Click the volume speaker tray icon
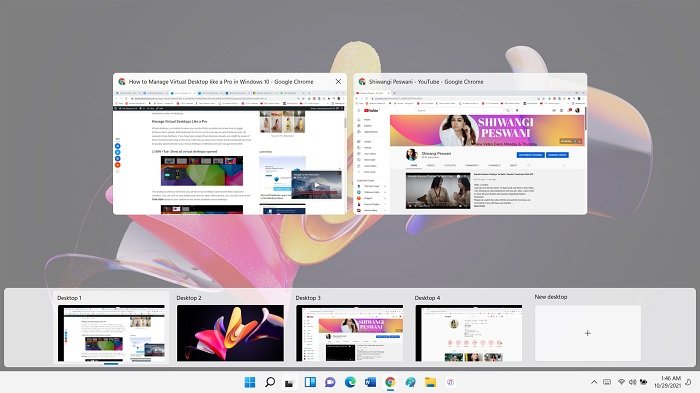700x393 pixels. (632, 382)
